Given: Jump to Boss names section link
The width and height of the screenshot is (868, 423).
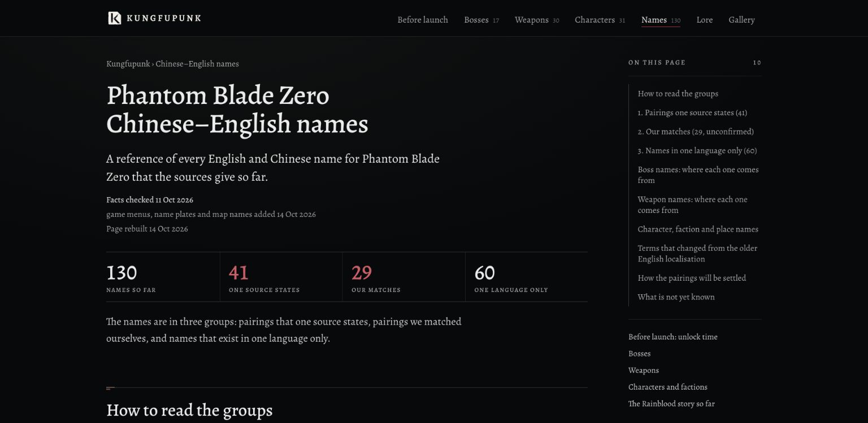Looking at the screenshot, I should (698, 175).
